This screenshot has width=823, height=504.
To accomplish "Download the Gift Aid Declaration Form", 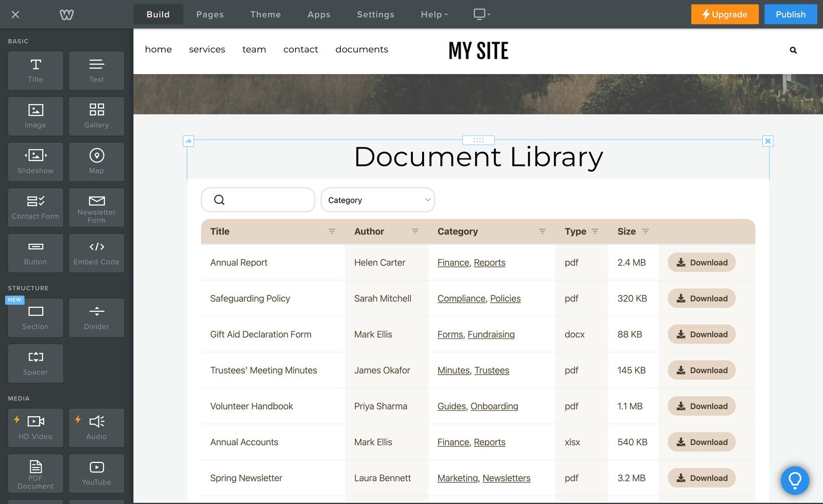I will (x=702, y=334).
